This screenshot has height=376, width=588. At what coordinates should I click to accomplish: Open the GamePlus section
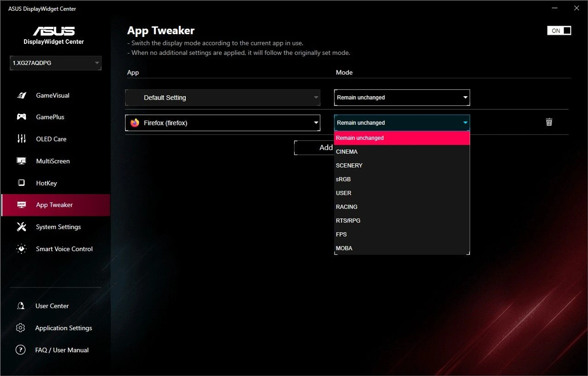(x=56, y=117)
